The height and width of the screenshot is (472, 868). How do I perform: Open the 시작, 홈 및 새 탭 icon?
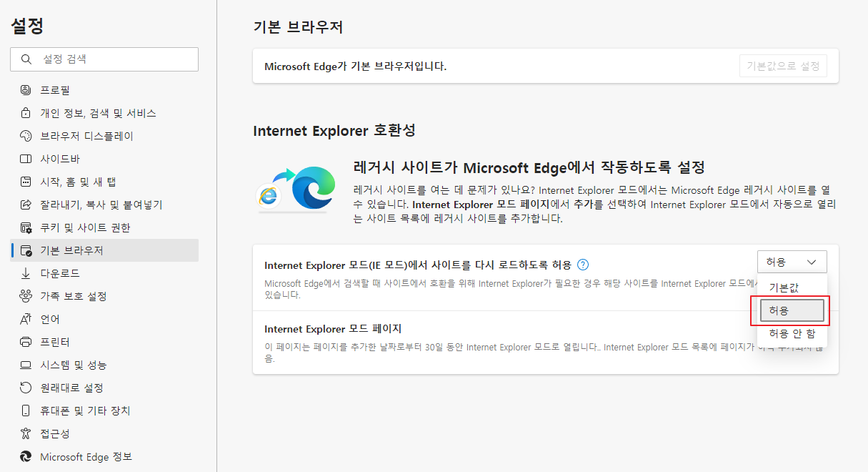point(26,182)
